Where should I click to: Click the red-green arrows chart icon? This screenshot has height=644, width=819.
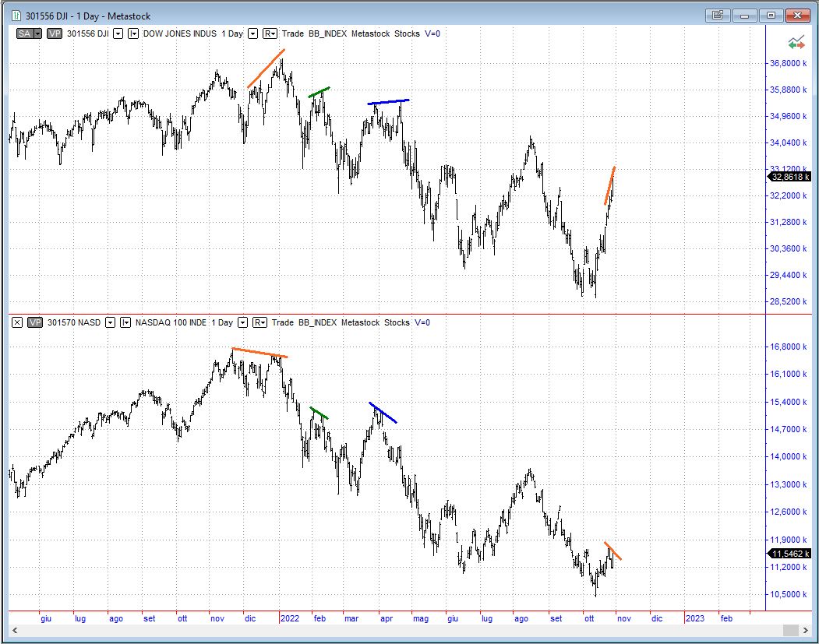point(796,42)
